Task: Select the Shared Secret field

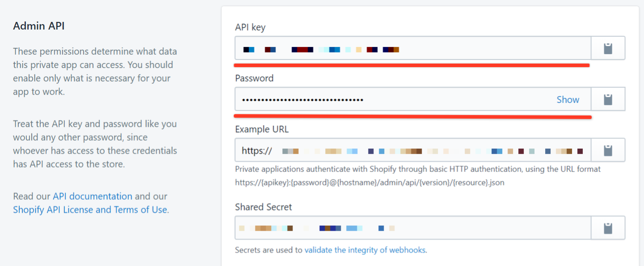Action: point(413,228)
